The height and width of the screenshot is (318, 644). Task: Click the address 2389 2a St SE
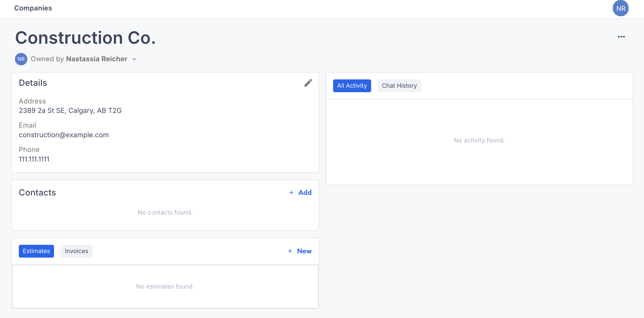pyautogui.click(x=70, y=110)
